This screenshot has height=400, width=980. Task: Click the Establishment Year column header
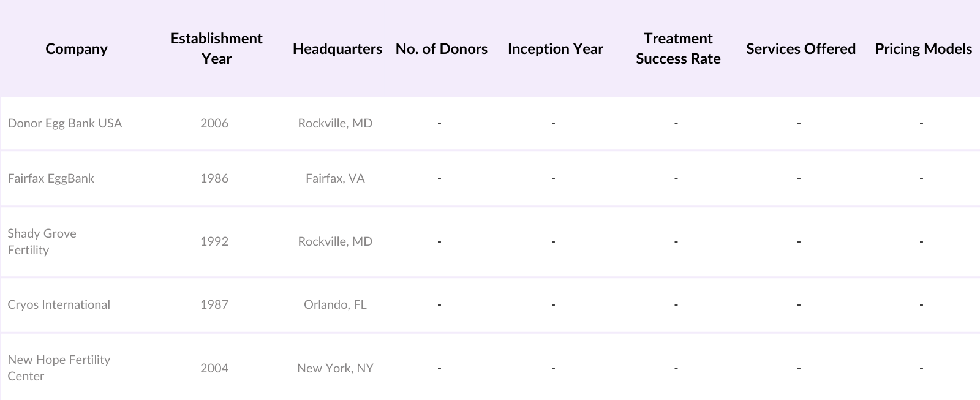click(216, 49)
